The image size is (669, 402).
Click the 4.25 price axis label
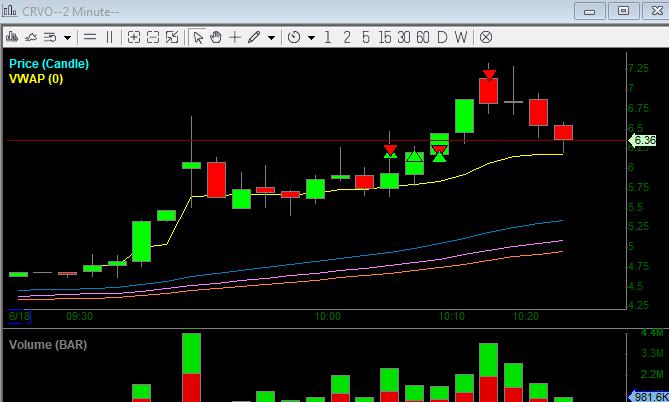638,305
